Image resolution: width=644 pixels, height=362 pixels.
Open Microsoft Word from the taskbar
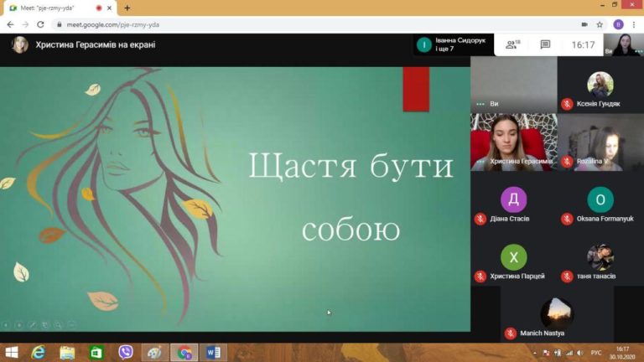click(212, 352)
